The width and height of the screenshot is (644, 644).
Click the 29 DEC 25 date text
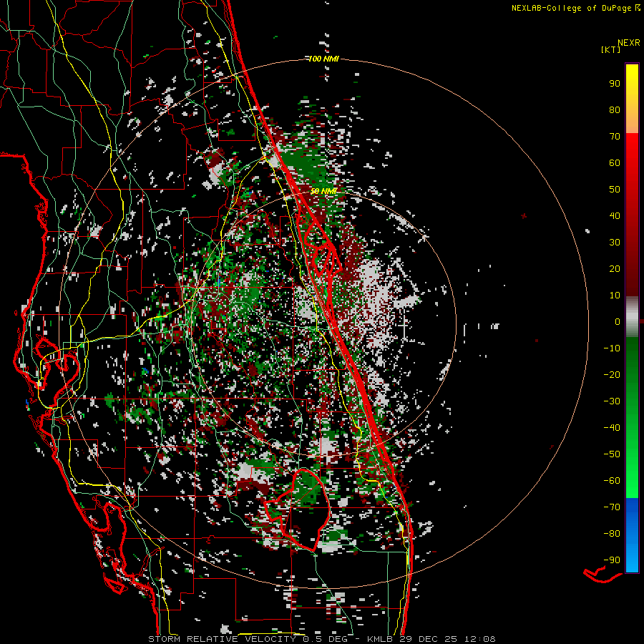427,639
